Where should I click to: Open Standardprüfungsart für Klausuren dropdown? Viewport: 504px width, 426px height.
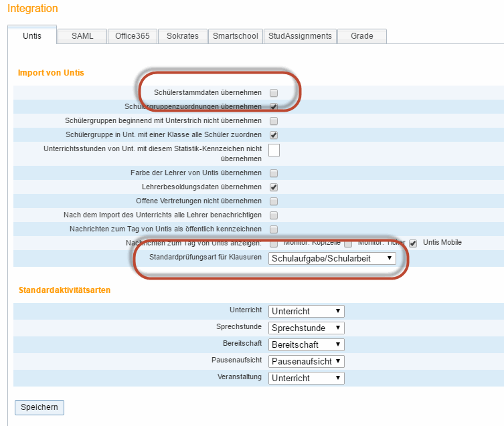tap(332, 259)
